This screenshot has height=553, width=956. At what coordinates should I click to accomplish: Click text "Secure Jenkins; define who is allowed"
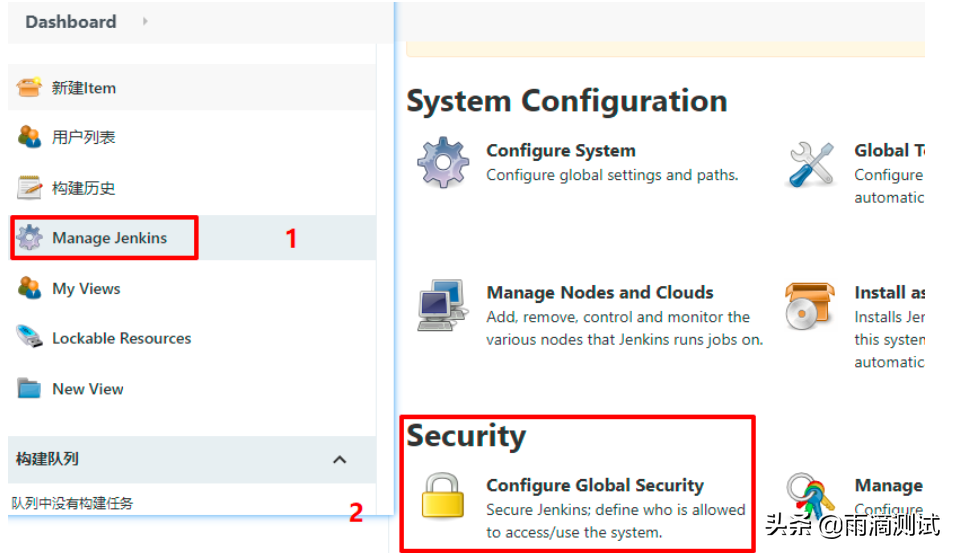(x=616, y=510)
